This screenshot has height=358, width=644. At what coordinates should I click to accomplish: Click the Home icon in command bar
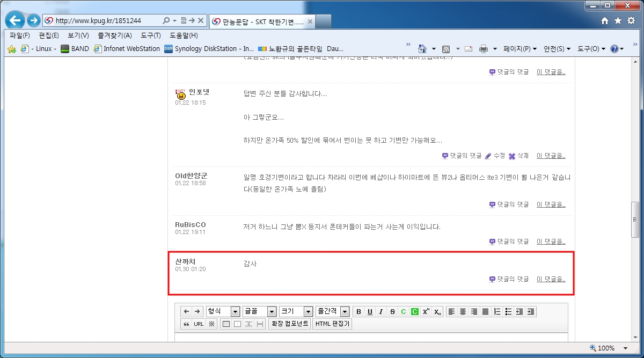pyautogui.click(x=422, y=49)
